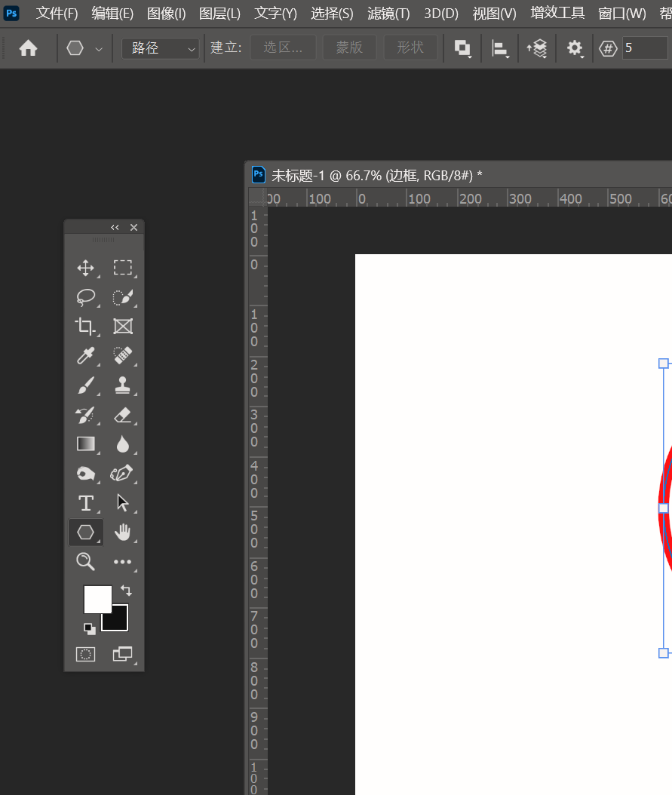Select the Brush tool

click(x=86, y=385)
